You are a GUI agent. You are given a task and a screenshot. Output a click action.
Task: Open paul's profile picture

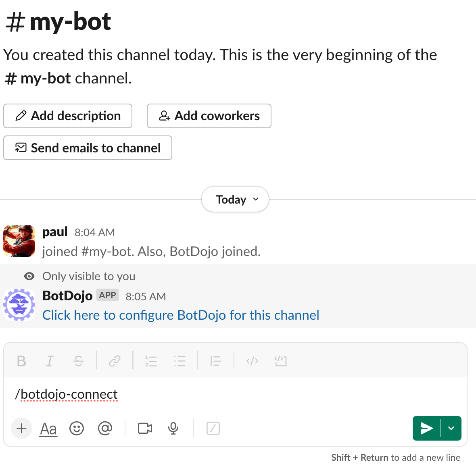(x=19, y=241)
